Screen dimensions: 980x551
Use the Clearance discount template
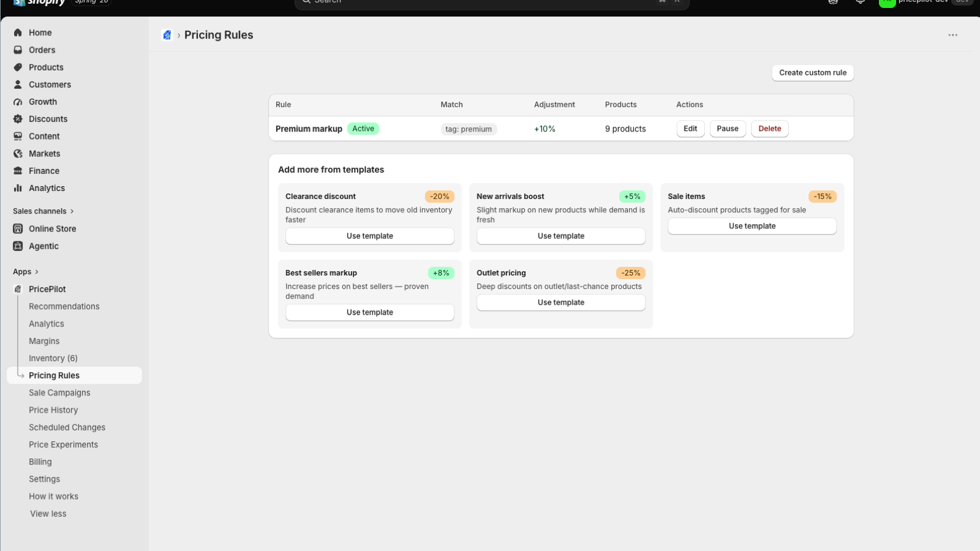coord(370,236)
